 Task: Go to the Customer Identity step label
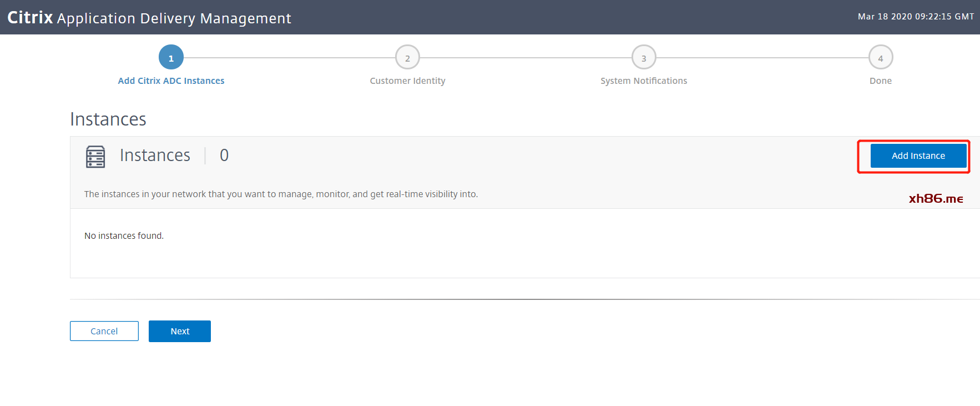click(407, 81)
